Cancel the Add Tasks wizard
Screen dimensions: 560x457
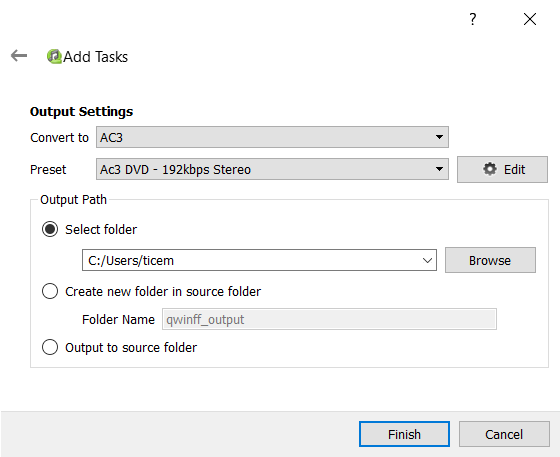(504, 434)
